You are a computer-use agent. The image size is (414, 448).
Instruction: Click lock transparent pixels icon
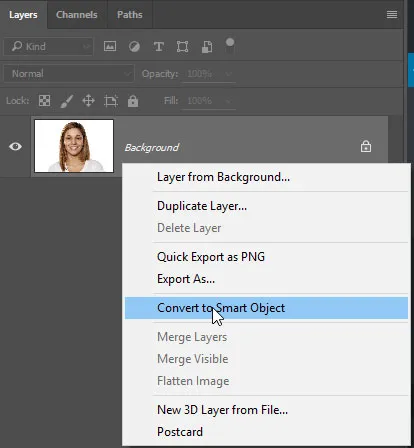click(44, 101)
